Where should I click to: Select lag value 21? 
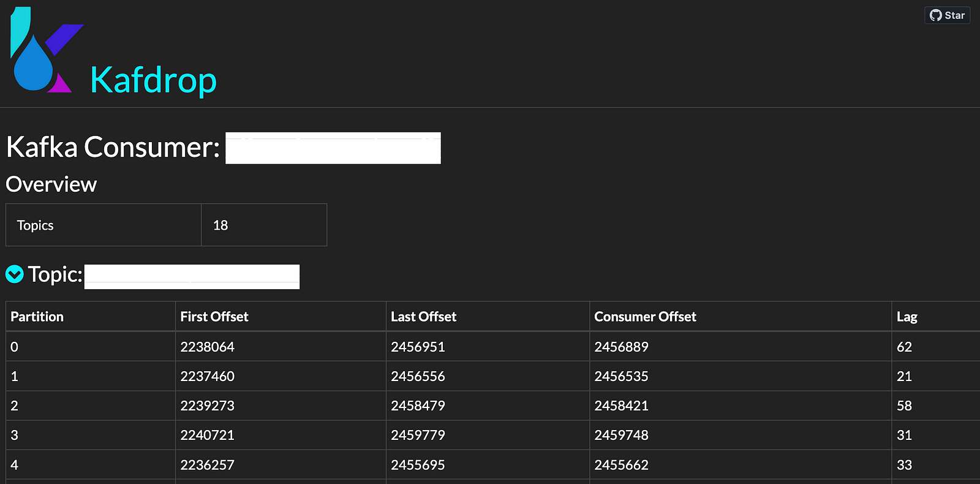[x=905, y=376]
